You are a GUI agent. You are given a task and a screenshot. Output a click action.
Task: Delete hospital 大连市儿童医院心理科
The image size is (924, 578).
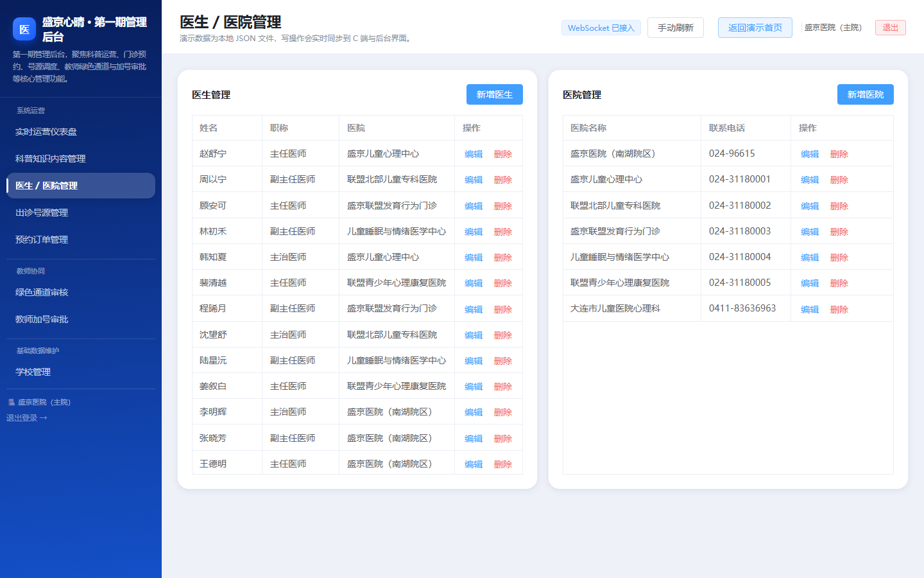[x=839, y=310]
